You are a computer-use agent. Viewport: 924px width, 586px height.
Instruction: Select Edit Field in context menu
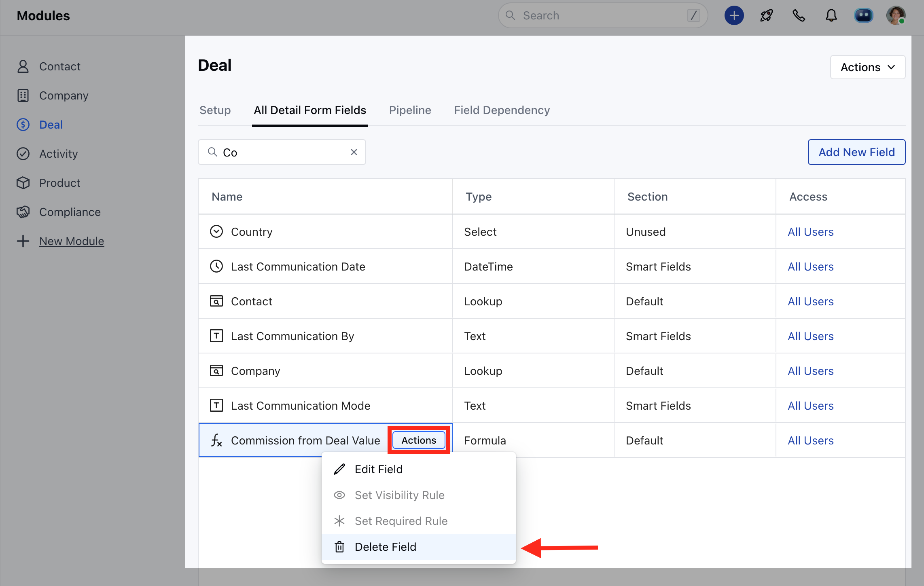click(x=378, y=469)
